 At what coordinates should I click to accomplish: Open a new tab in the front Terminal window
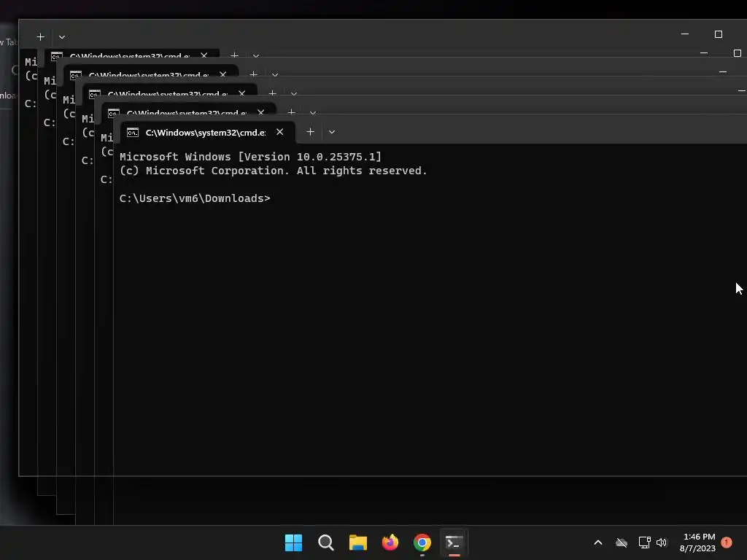pos(310,132)
